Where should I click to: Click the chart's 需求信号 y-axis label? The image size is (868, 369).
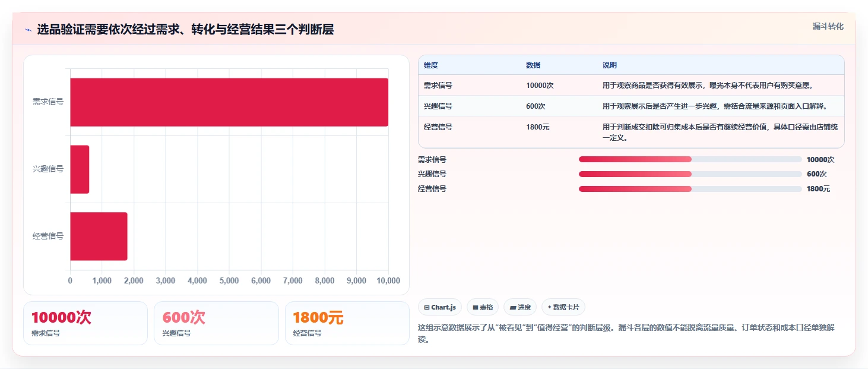[x=48, y=102]
